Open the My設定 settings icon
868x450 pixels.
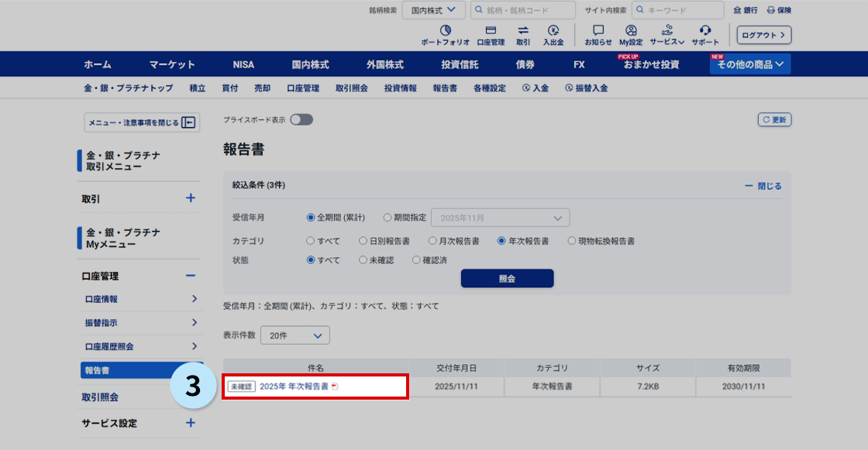[x=631, y=30]
